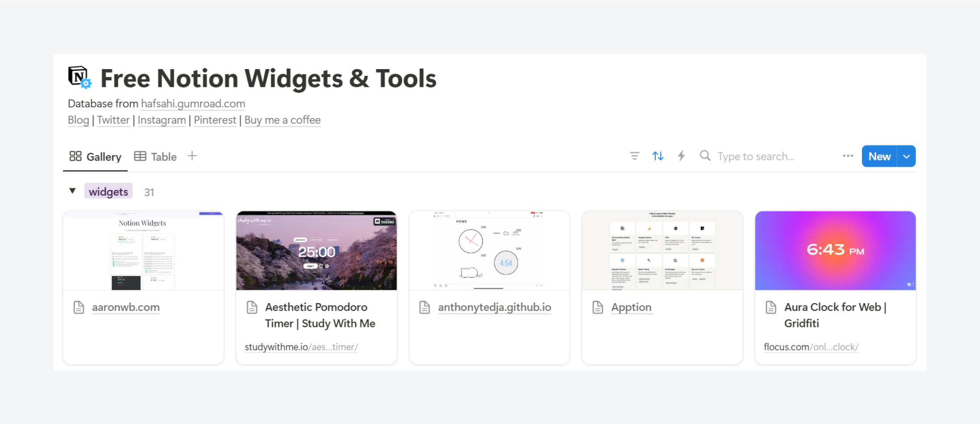This screenshot has height=424, width=980.
Task: Collapse the widgets group triangle
Action: [73, 191]
